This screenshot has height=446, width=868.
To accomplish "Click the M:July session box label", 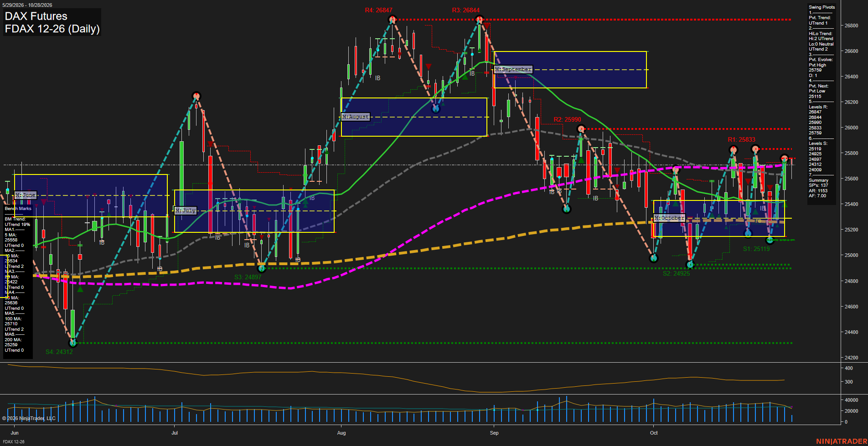I will click(x=186, y=210).
